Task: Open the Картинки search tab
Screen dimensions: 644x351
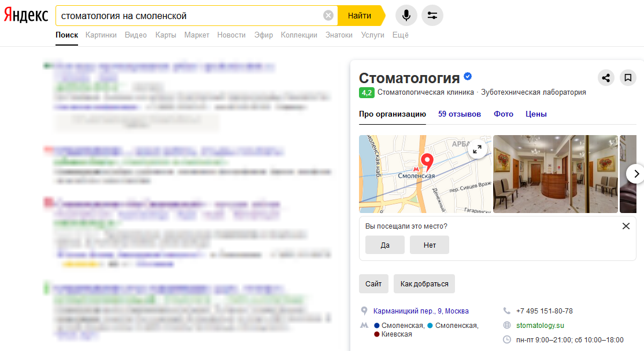Action: point(101,35)
